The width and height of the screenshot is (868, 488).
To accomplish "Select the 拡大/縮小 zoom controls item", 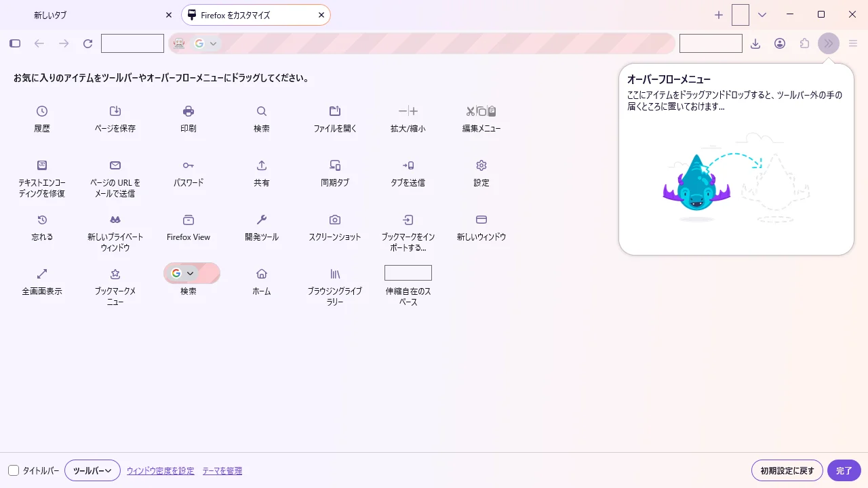I will coord(408,111).
